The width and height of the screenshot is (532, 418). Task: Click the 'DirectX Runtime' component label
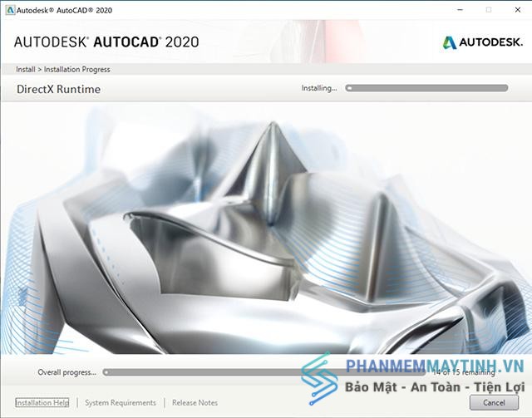(58, 89)
